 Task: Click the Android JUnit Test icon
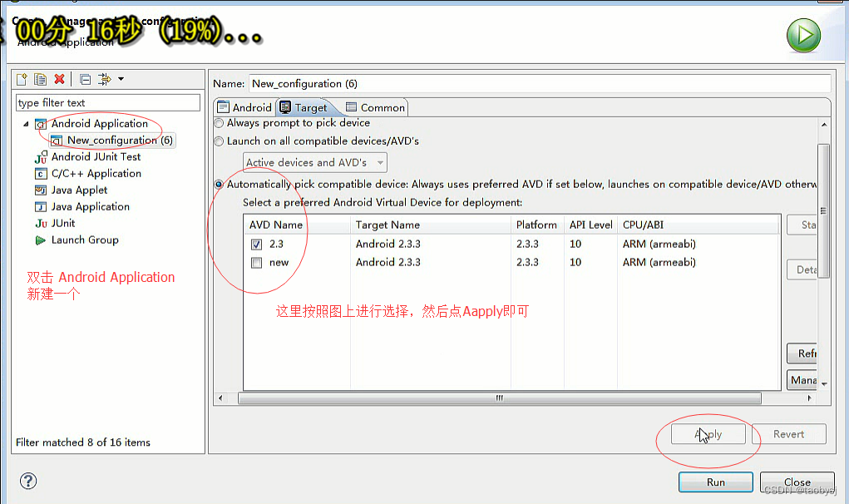coord(41,157)
